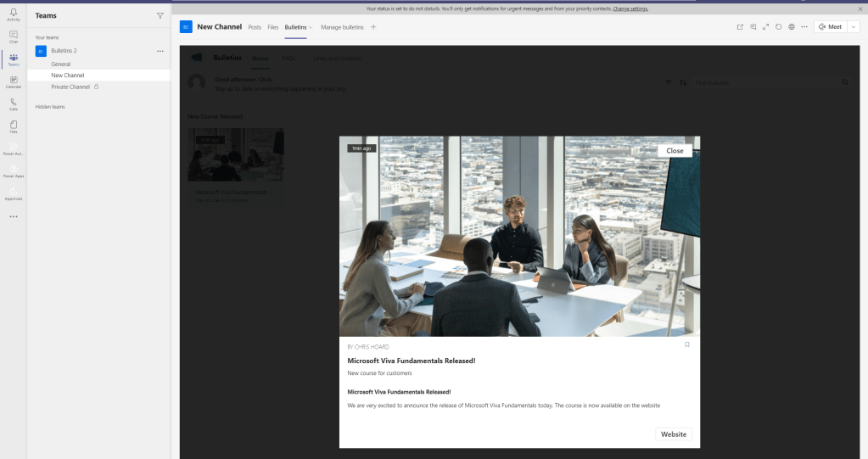Pop out the tab in new window
The width and height of the screenshot is (868, 459).
740,27
